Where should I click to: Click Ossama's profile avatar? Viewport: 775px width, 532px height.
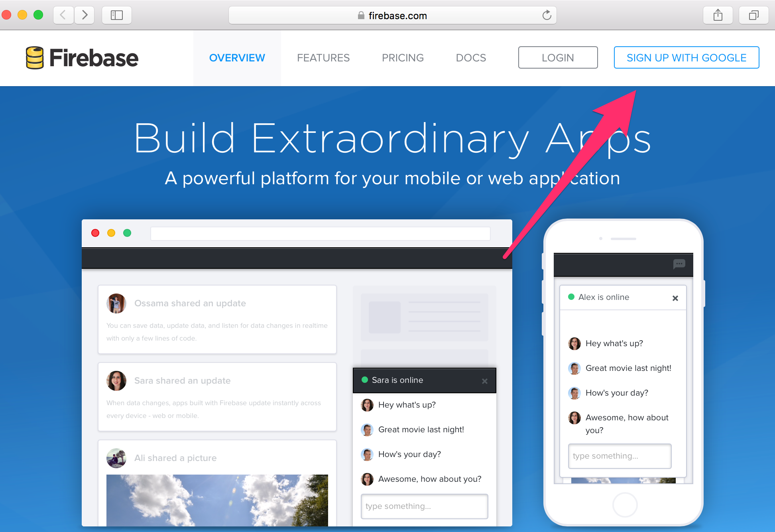pyautogui.click(x=116, y=303)
